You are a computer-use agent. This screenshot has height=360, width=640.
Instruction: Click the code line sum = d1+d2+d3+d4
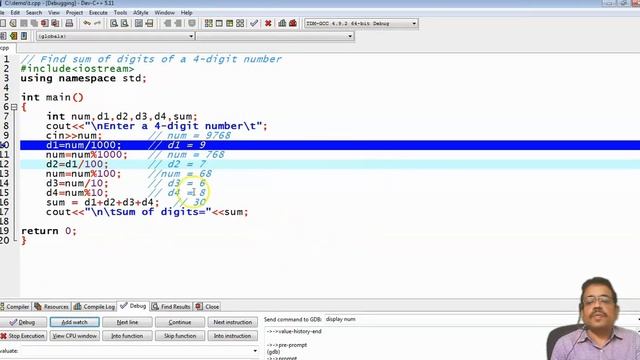coord(102,202)
